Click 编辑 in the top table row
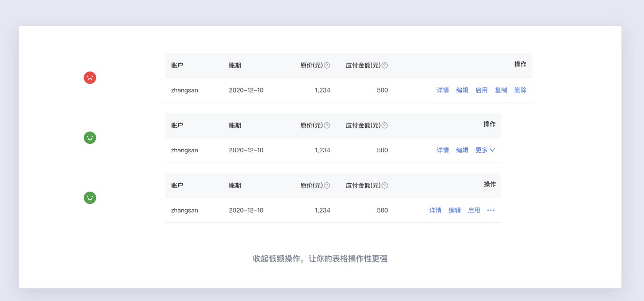Screen dimensions: 644x301 point(462,90)
